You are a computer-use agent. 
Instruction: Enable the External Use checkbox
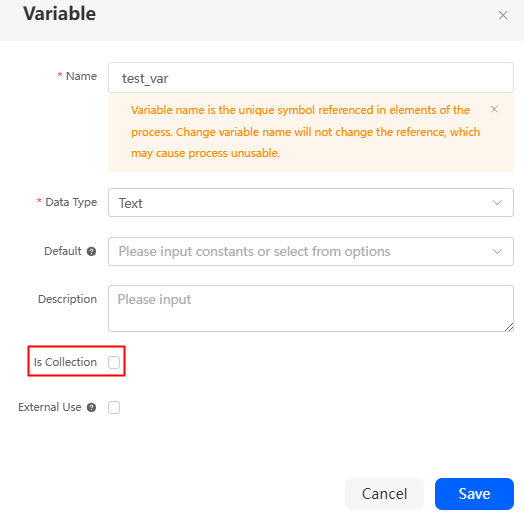(x=114, y=407)
